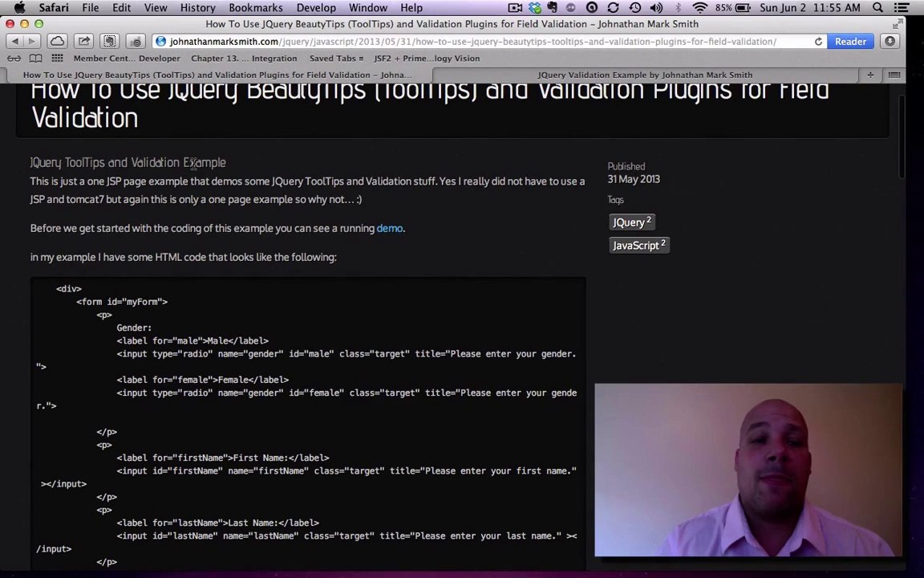Enter full screen using the window's expand arrows
Viewport: 924px width, 578px height.
coord(897,23)
